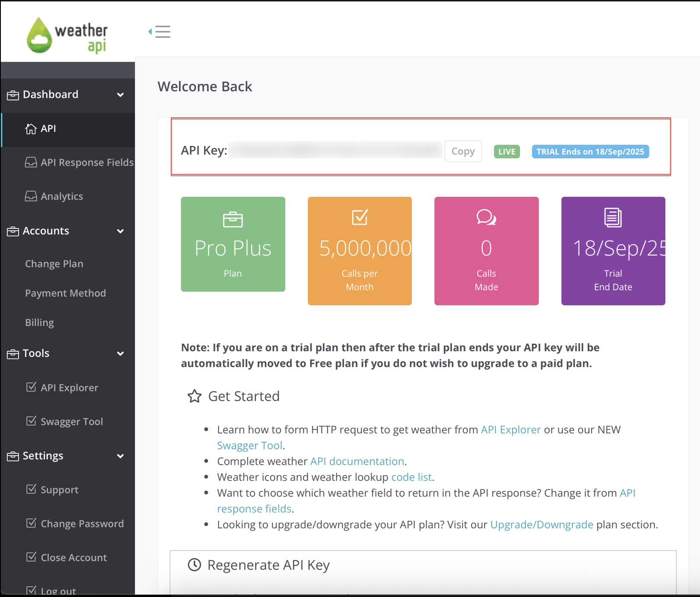Click the home icon beside API
Viewport: 700px width, 597px height.
coord(31,128)
